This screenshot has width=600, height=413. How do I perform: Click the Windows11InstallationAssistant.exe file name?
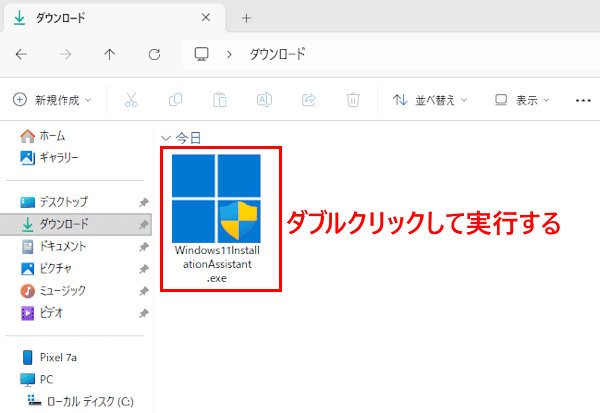click(x=217, y=264)
